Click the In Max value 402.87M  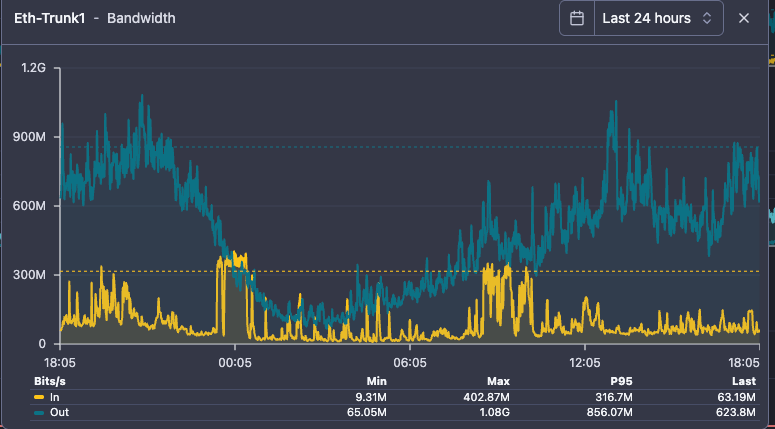point(488,397)
